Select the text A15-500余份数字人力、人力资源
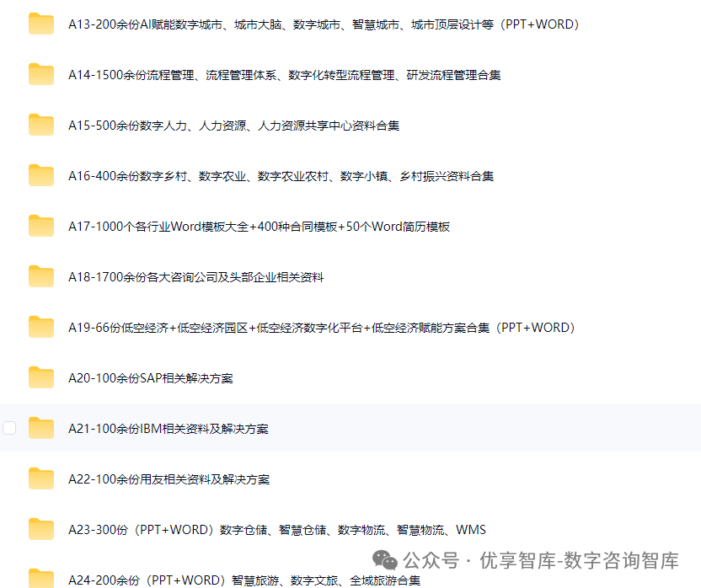The height and width of the screenshot is (588, 701). pyautogui.click(x=158, y=126)
